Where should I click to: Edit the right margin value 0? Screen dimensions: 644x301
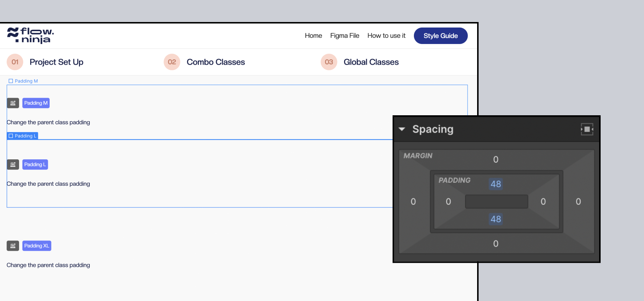578,202
